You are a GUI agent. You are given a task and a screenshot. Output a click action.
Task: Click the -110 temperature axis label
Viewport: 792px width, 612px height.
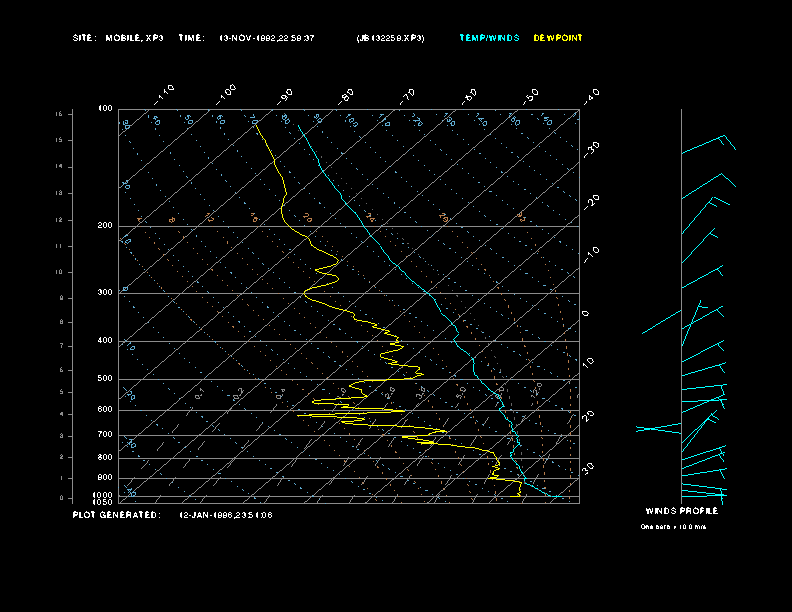[164, 94]
